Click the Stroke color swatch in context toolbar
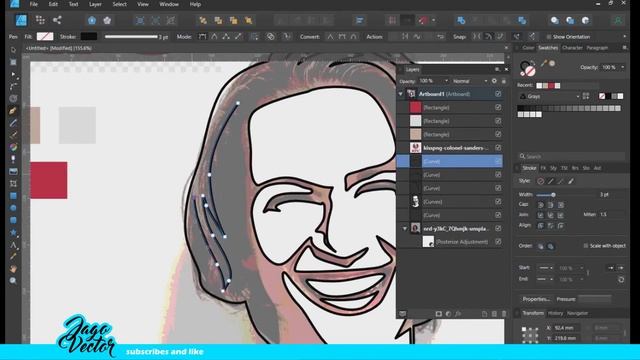This screenshot has height=360, width=640. pyautogui.click(x=89, y=37)
